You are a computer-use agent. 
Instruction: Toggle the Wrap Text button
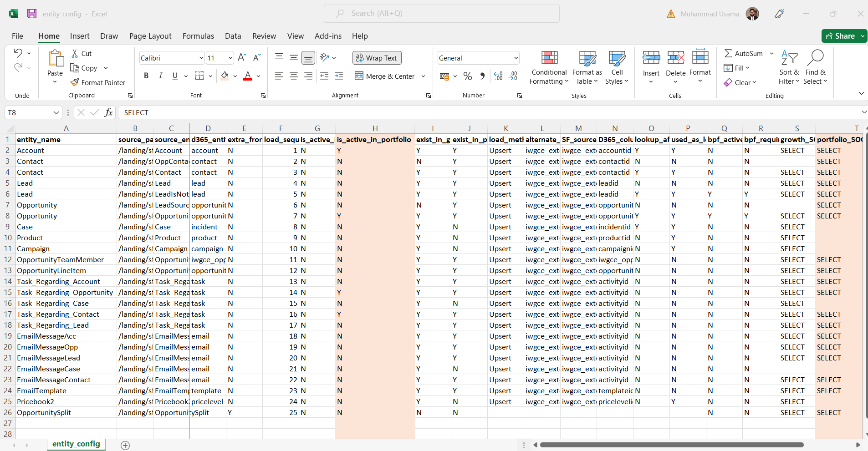377,58
